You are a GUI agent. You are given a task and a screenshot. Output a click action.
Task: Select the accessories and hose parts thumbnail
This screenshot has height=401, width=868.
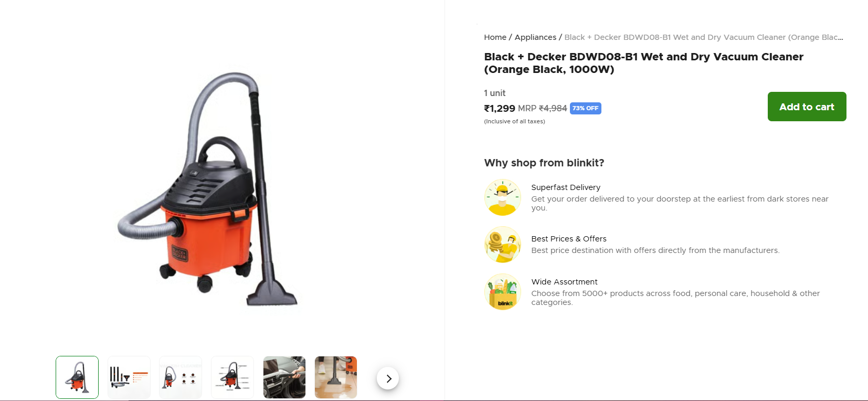coord(129,377)
